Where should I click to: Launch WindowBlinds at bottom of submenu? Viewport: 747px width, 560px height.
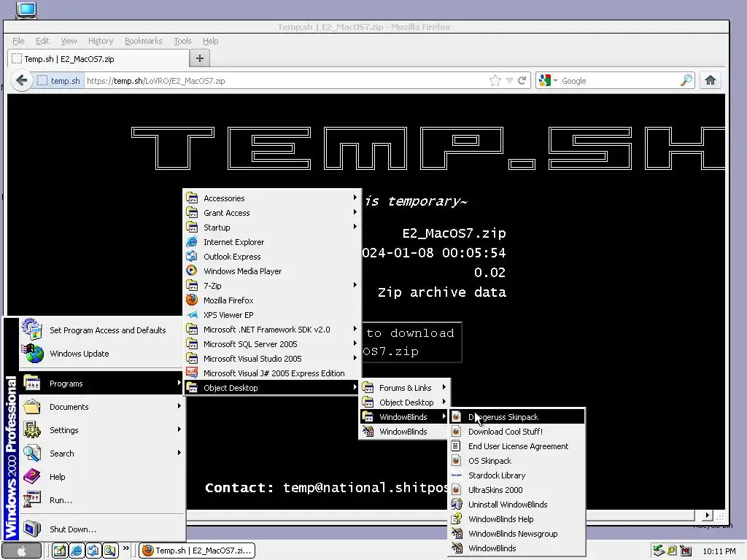click(x=517, y=548)
